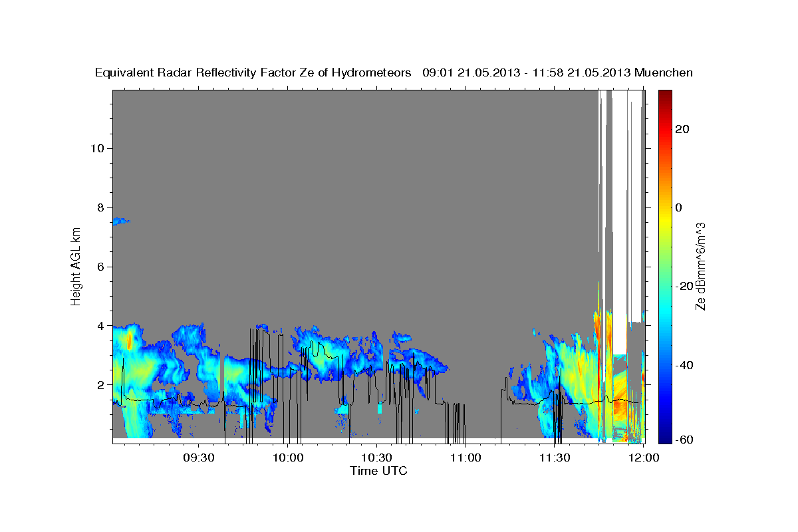This screenshot has width=798, height=532.
Task: Click the "11:30" time tick label
Action: [x=555, y=458]
